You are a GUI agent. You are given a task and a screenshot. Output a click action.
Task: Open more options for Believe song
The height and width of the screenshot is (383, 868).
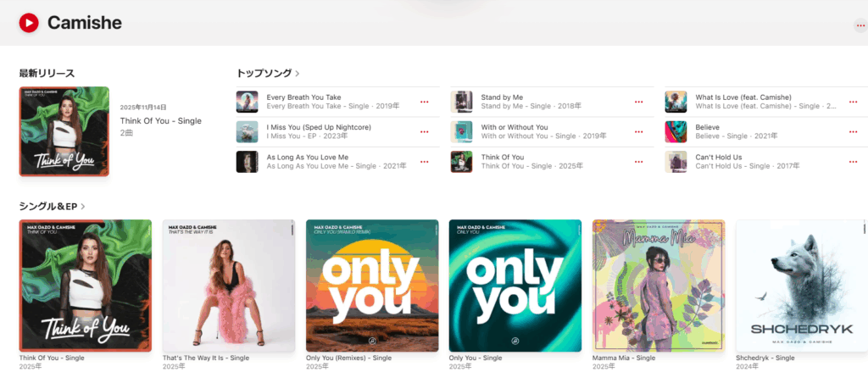[853, 131]
